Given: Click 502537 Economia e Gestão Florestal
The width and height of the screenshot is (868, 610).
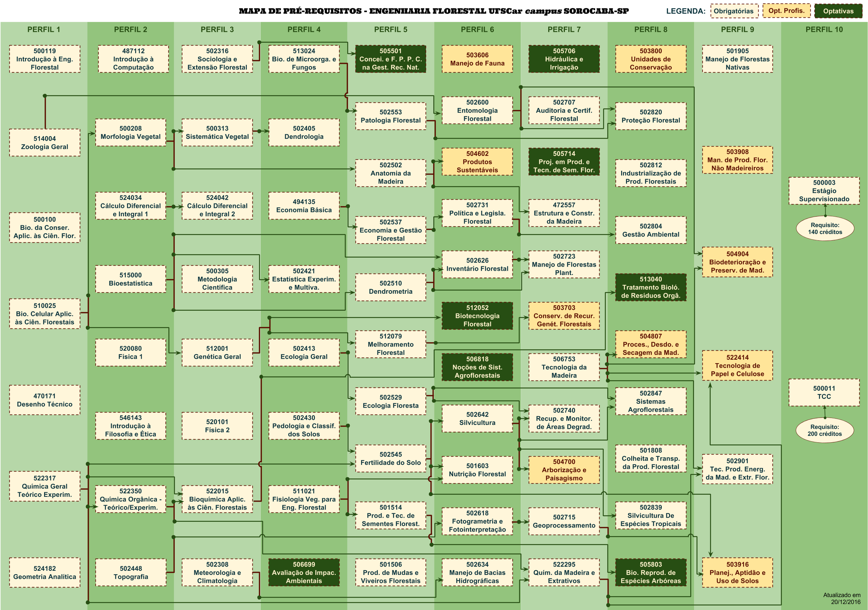Looking at the screenshot, I should [391, 230].
